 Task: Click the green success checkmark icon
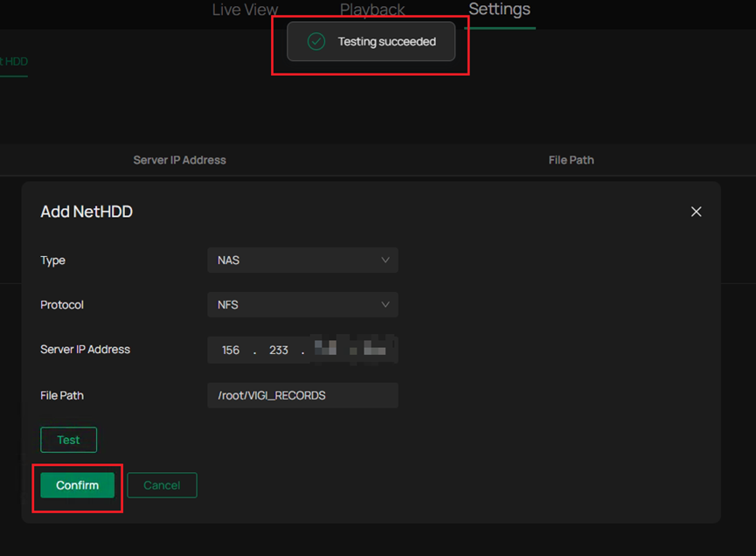click(x=316, y=41)
